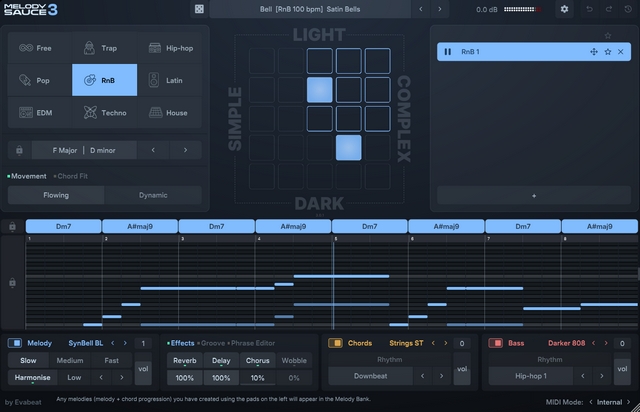640x412 pixels.
Task: Select the Free style
Action: coord(40,48)
